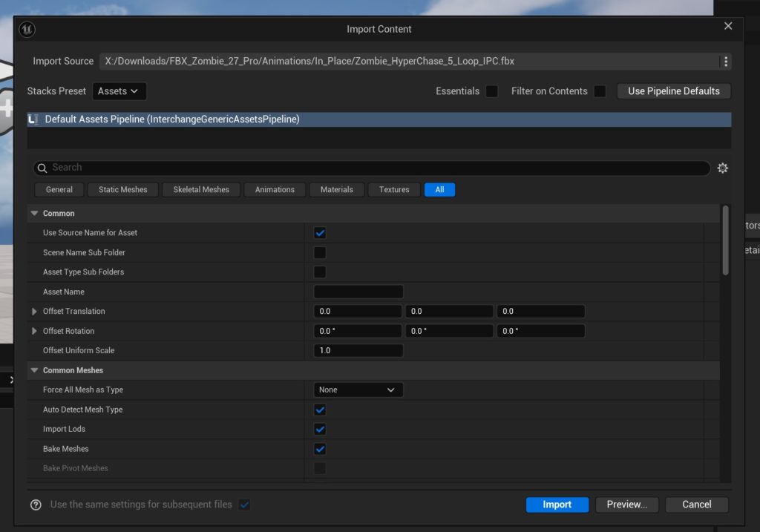The image size is (760, 532).
Task: Click the Offset Uniform Scale label
Action: tap(79, 351)
